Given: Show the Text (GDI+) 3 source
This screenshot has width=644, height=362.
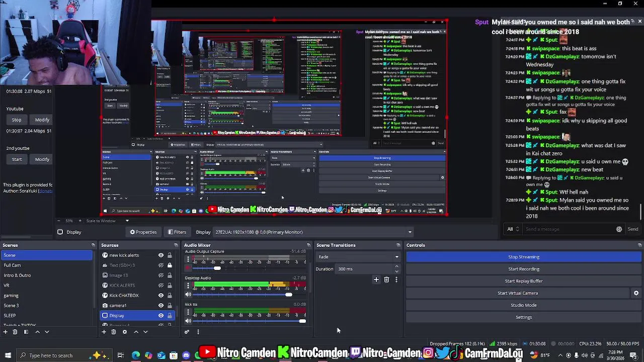Looking at the screenshot, I should tap(161, 265).
